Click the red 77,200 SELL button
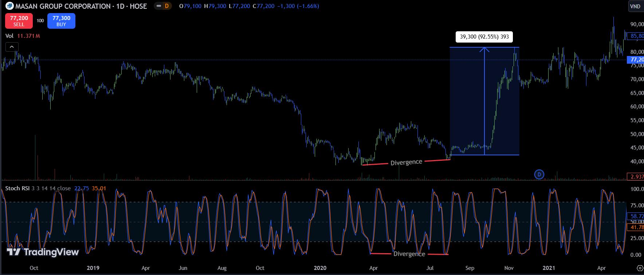This screenshot has width=644, height=275. coord(19,21)
